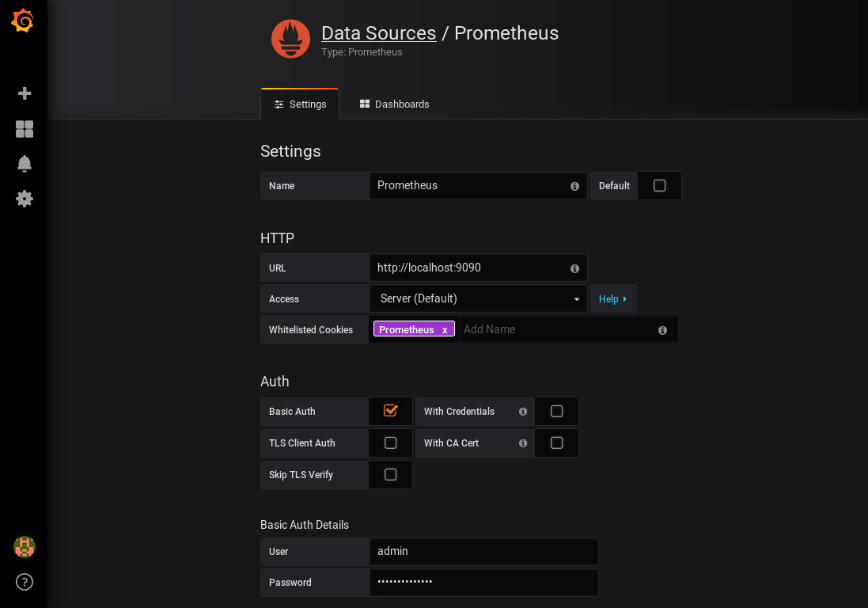
Task: Show info tooltip for URL field
Action: click(x=574, y=268)
